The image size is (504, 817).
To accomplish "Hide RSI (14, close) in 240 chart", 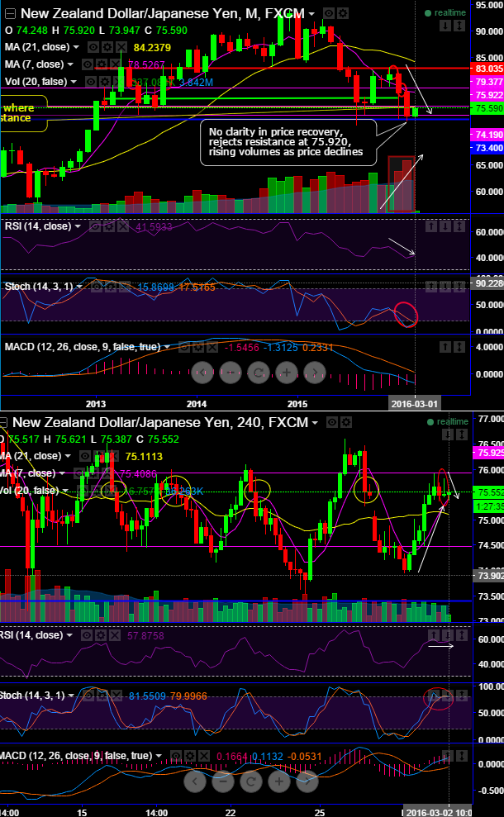I will (x=87, y=635).
